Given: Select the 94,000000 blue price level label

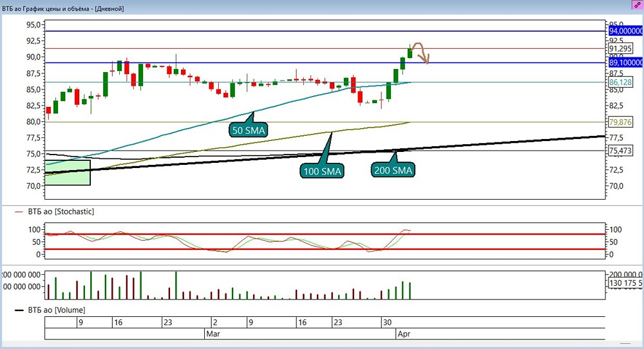Looking at the screenshot, I should (x=626, y=31).
